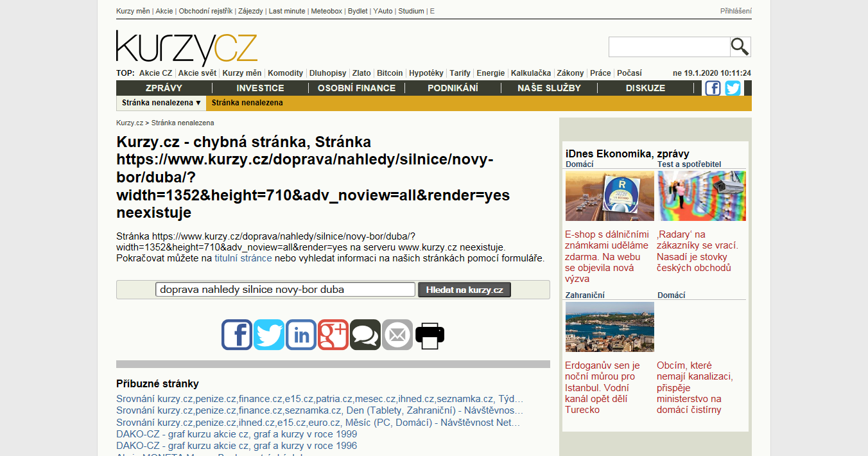Viewport: 868px width, 456px height.
Task: Open the TOP 'Komodity' link
Action: click(285, 73)
